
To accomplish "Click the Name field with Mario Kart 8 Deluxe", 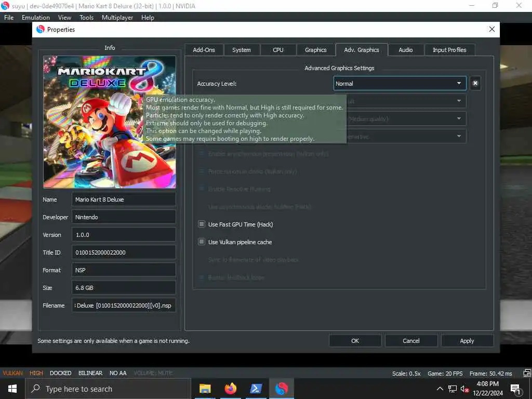I will tap(124, 199).
